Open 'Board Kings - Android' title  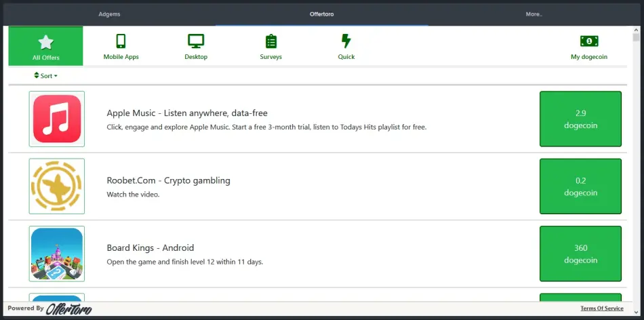click(x=150, y=247)
